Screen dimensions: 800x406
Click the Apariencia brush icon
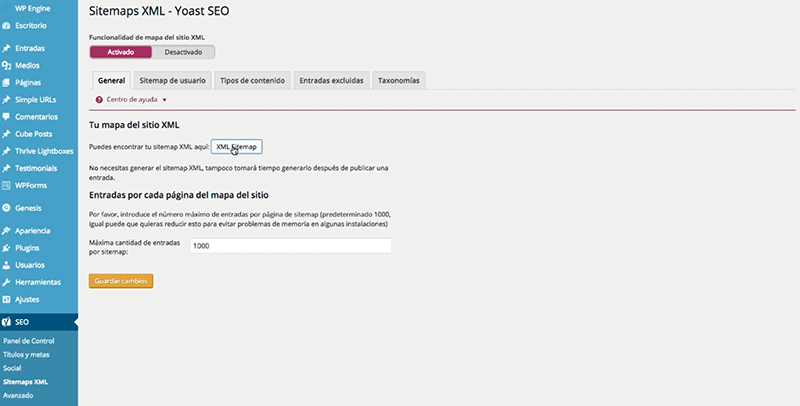click(x=6, y=231)
